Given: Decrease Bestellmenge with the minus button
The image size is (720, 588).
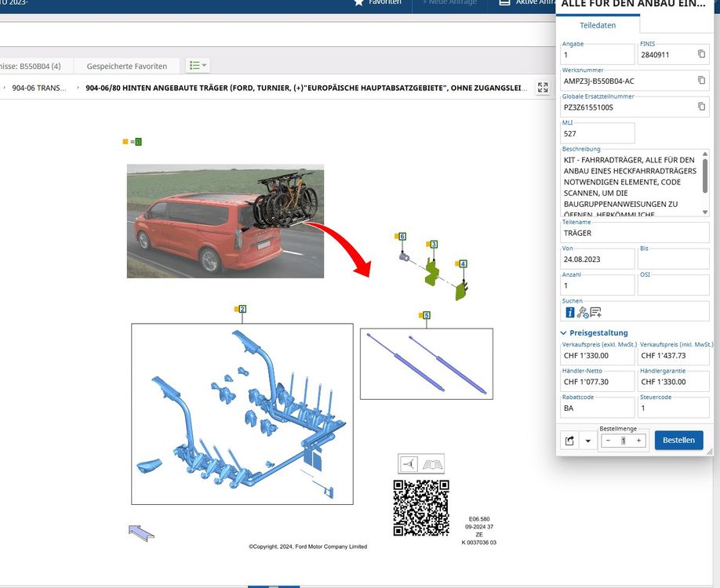Looking at the screenshot, I should [x=608, y=441].
